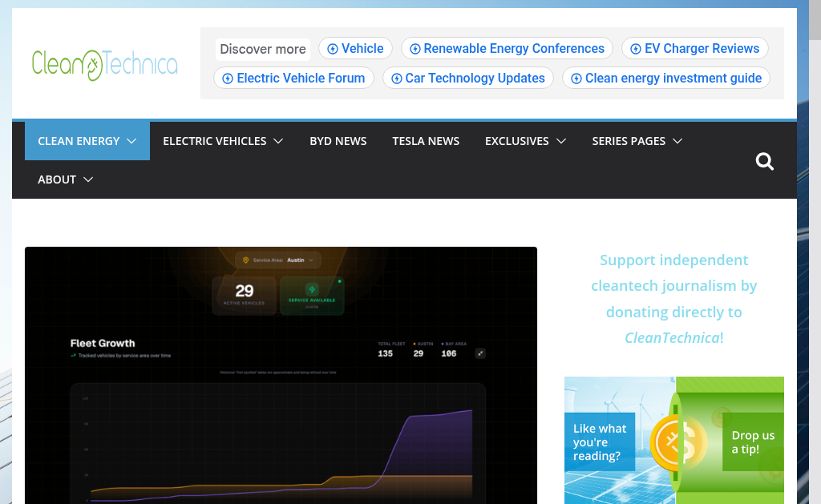Viewport: 821px width, 504px height.
Task: Open the About menu chevron
Action: click(88, 179)
